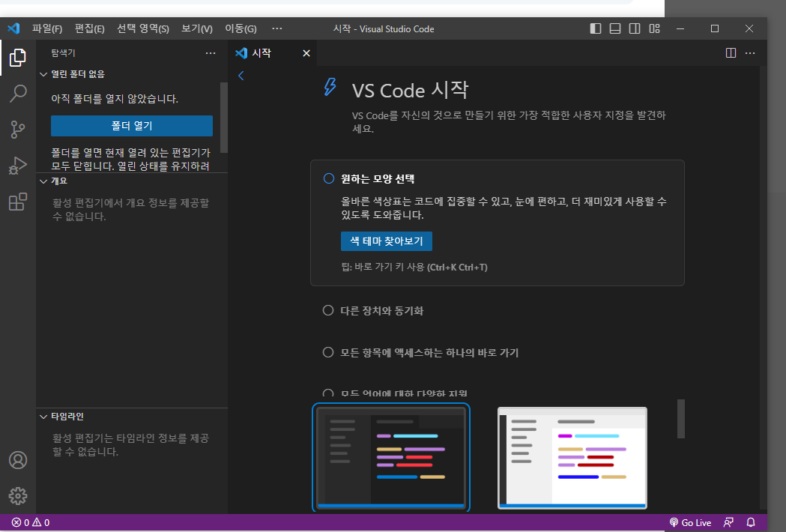
Task: Toggle primary sidebar layout icon
Action: click(595, 28)
